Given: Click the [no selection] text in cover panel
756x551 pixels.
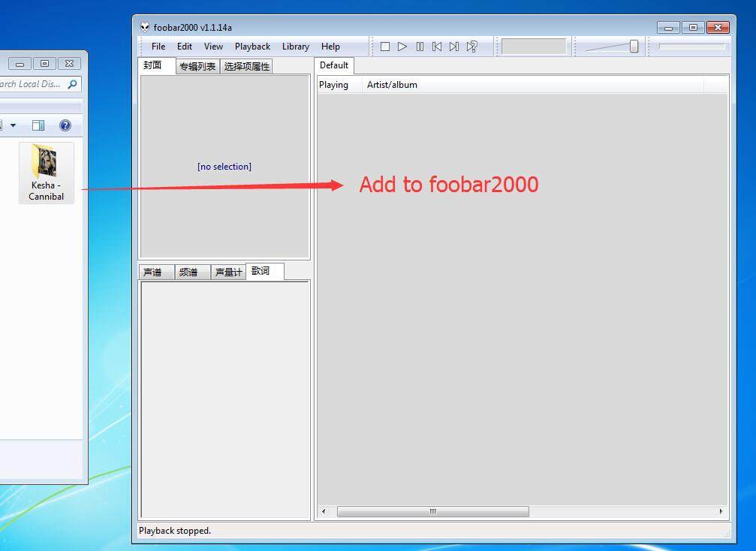Looking at the screenshot, I should [224, 167].
